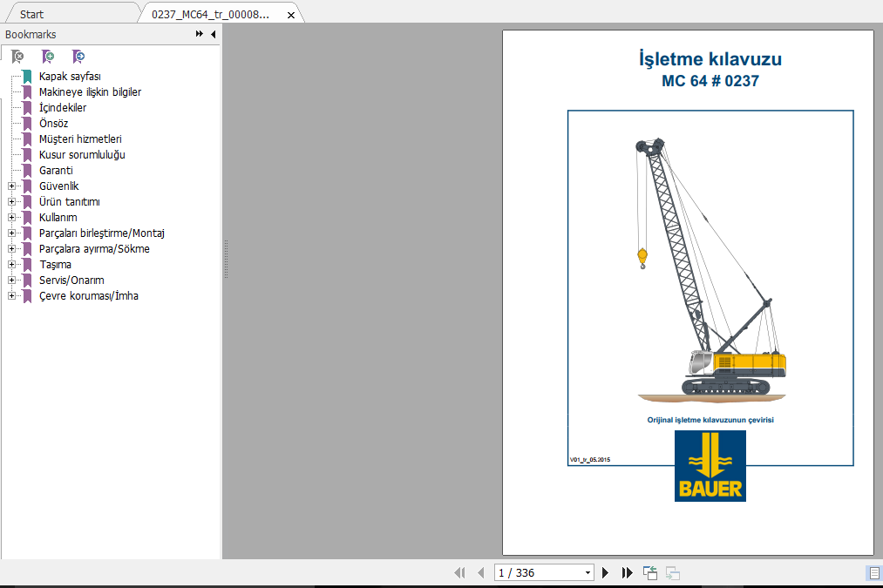Collapse the Bookmarks panel arrow
Image resolution: width=883 pixels, height=588 pixels.
[x=214, y=34]
